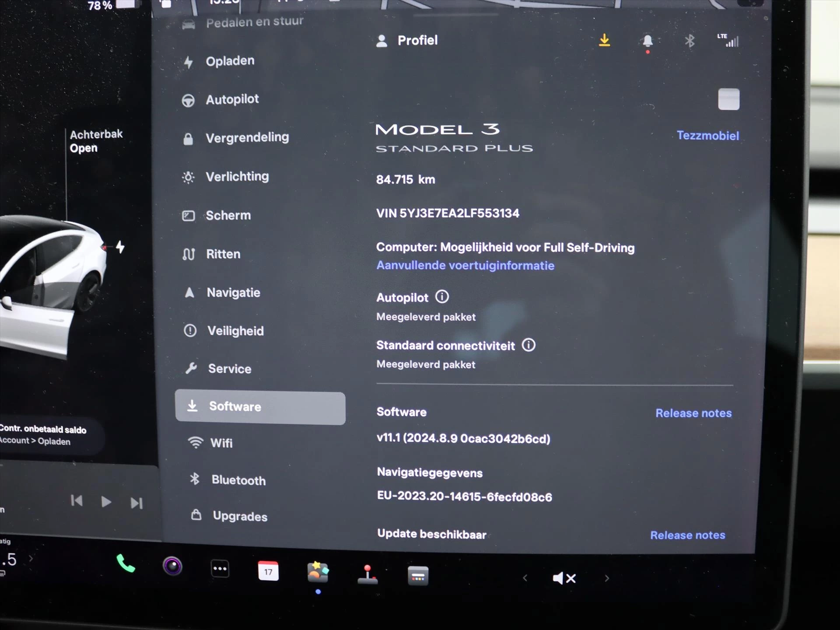Tap the Update beschikbaar label
The image size is (840, 630).
pyautogui.click(x=432, y=534)
